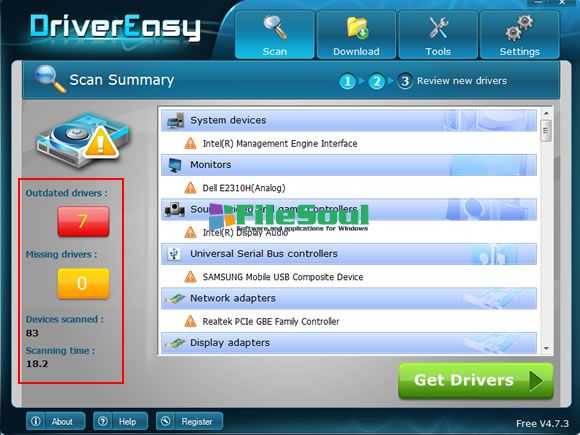Click warning icon for Realtek PCIe GBE Controller

(190, 321)
